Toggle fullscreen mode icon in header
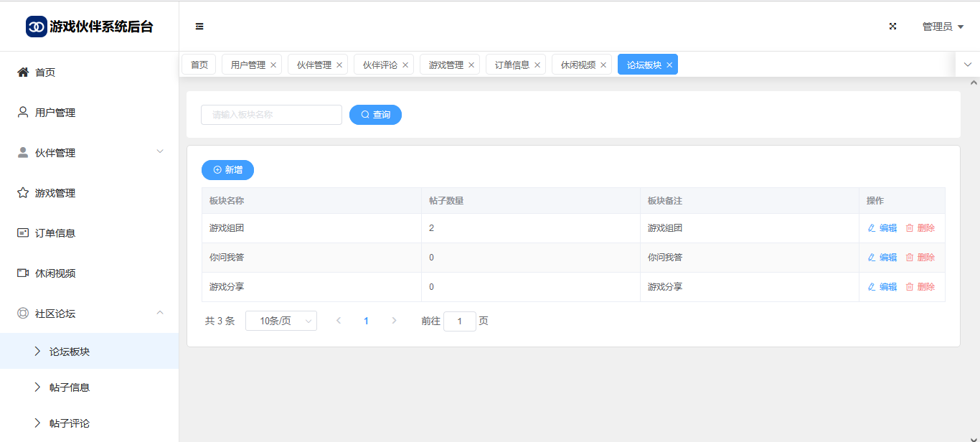This screenshot has height=442, width=980. (893, 27)
